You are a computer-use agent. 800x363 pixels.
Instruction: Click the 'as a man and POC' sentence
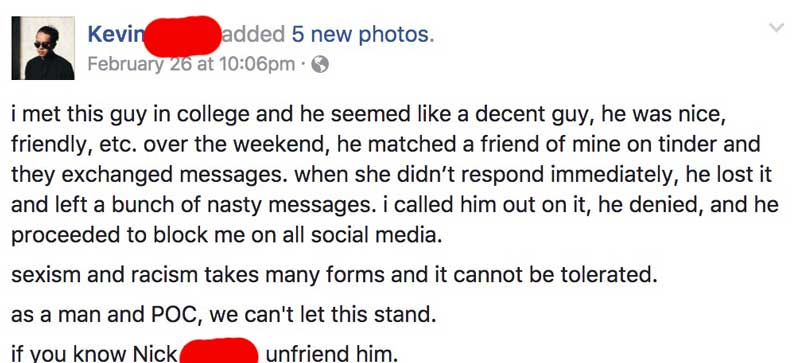pos(223,314)
